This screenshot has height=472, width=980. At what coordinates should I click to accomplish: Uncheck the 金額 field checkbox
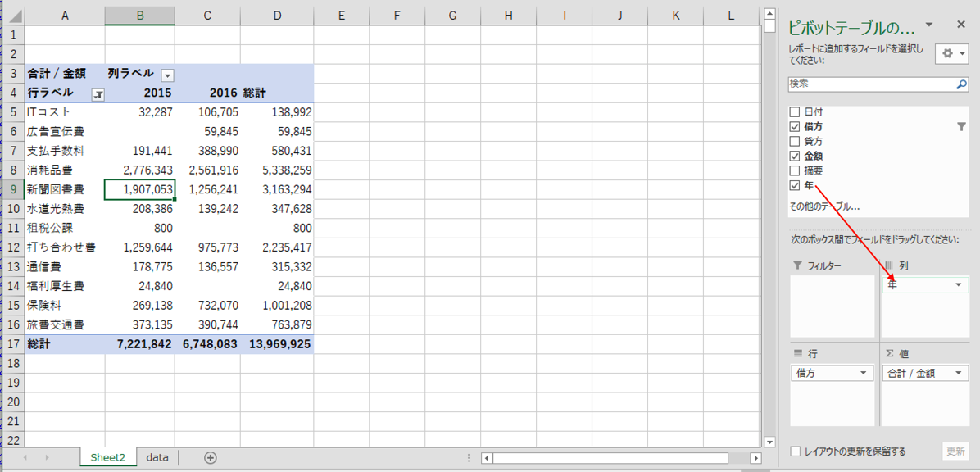(794, 157)
